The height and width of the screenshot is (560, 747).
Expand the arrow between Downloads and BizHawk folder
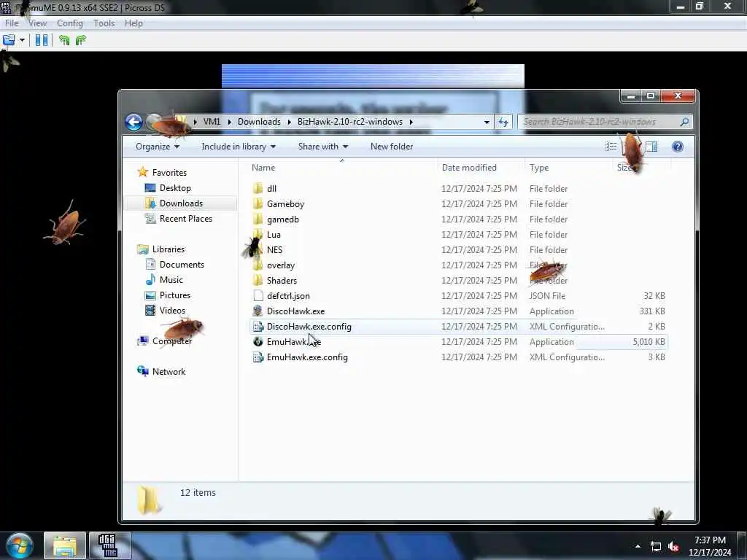[289, 122]
